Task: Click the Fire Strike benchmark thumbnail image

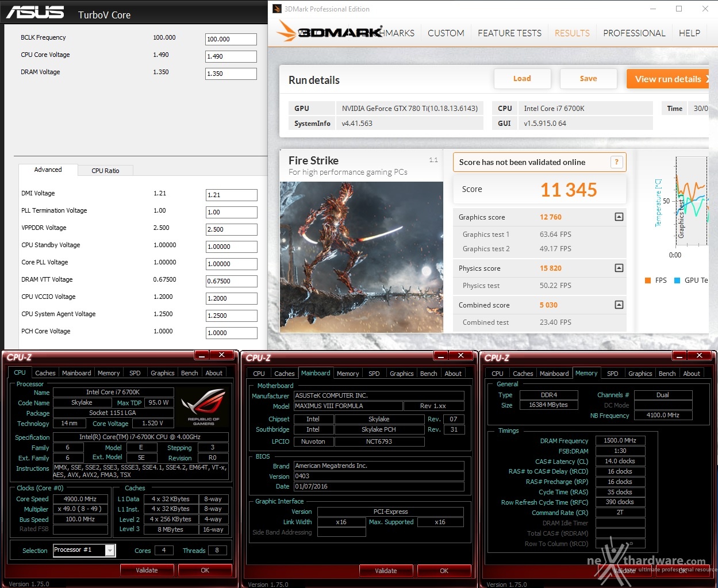Action: click(362, 257)
